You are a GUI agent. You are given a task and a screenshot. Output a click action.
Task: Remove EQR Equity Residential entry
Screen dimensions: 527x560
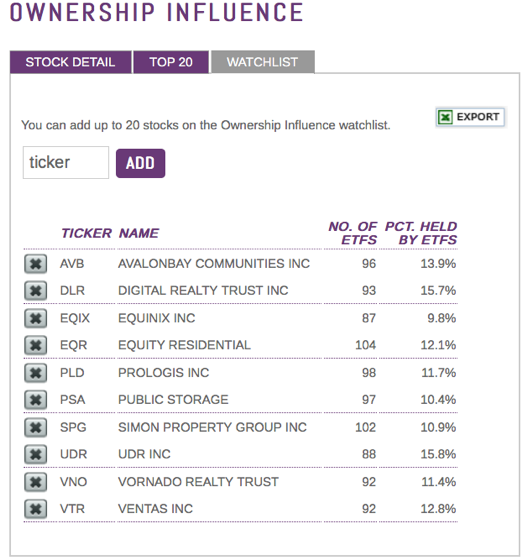(x=35, y=345)
